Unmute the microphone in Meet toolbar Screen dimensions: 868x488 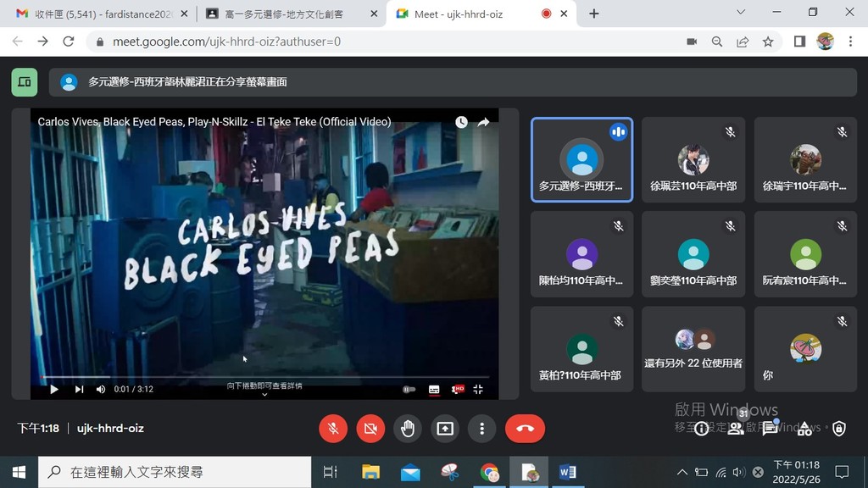pos(333,428)
